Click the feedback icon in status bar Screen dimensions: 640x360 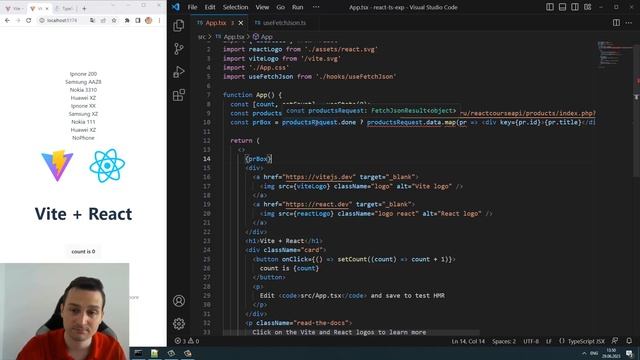(615, 341)
